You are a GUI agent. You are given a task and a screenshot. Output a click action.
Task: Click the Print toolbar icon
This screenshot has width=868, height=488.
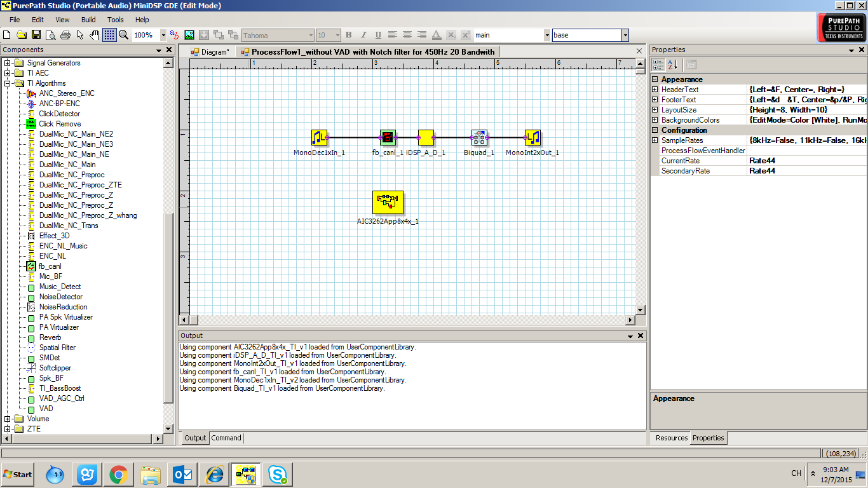pos(65,35)
